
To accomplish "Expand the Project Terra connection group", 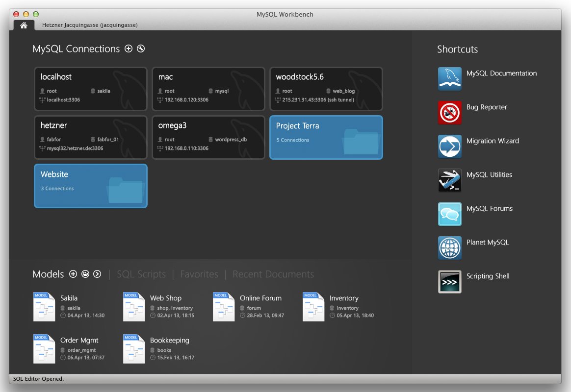I will (x=326, y=138).
